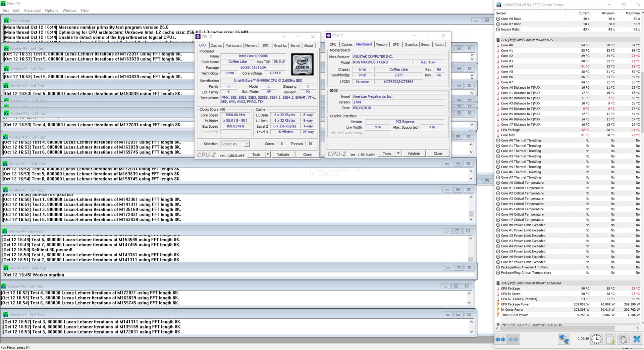Click Validate button in CPU-Z Mainboard window
Image resolution: width=644 pixels, height=350 pixels.
414,154
